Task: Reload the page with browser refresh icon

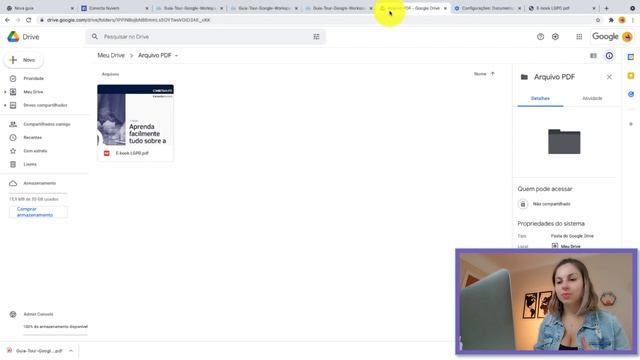Action: [29, 20]
